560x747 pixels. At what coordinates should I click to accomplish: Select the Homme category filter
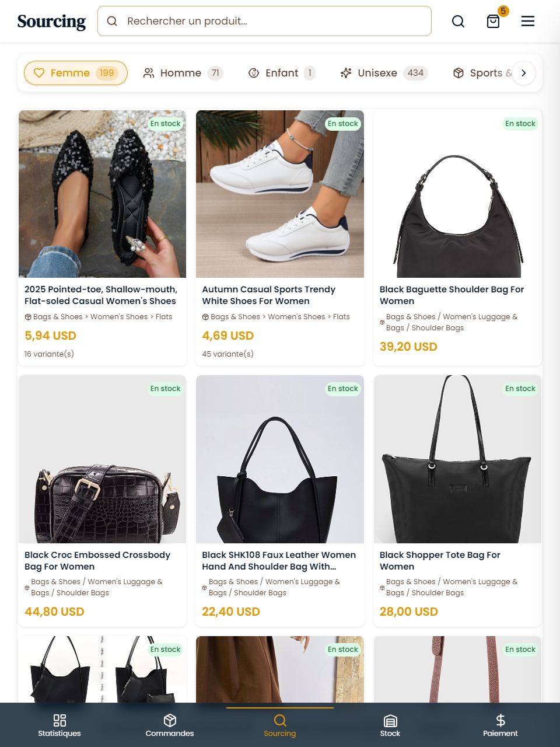183,73
